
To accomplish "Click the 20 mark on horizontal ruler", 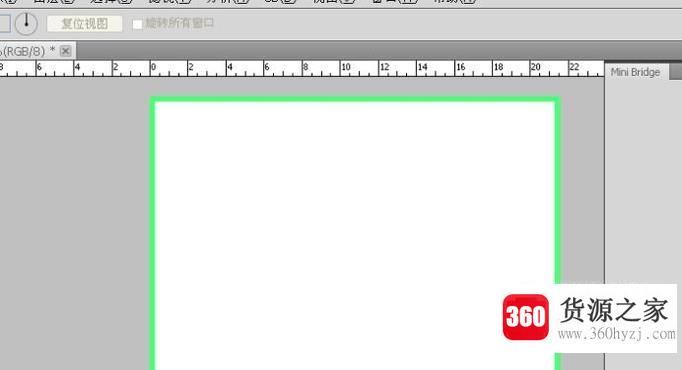I will pos(535,67).
